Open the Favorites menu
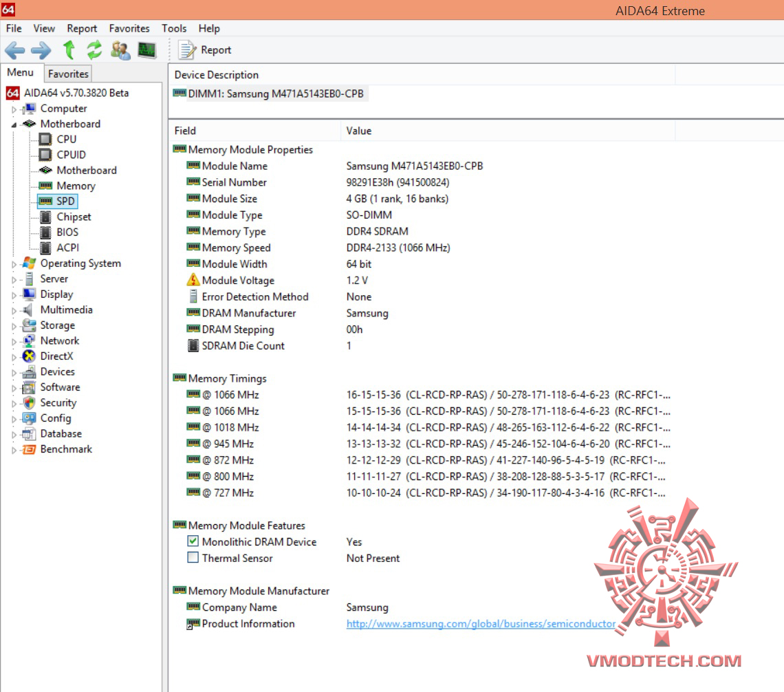 click(129, 28)
